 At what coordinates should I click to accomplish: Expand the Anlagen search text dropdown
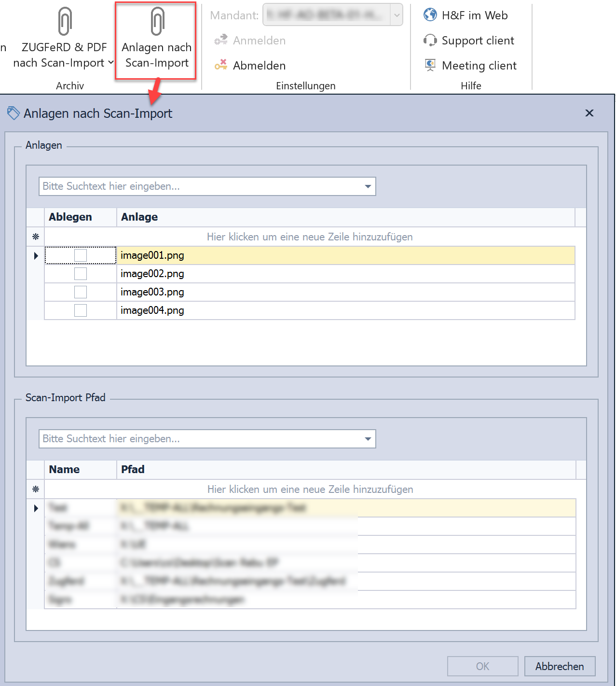(368, 186)
